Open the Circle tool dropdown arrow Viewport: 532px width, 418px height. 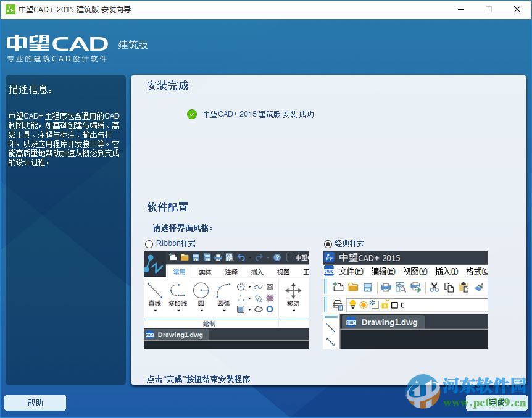(x=202, y=311)
